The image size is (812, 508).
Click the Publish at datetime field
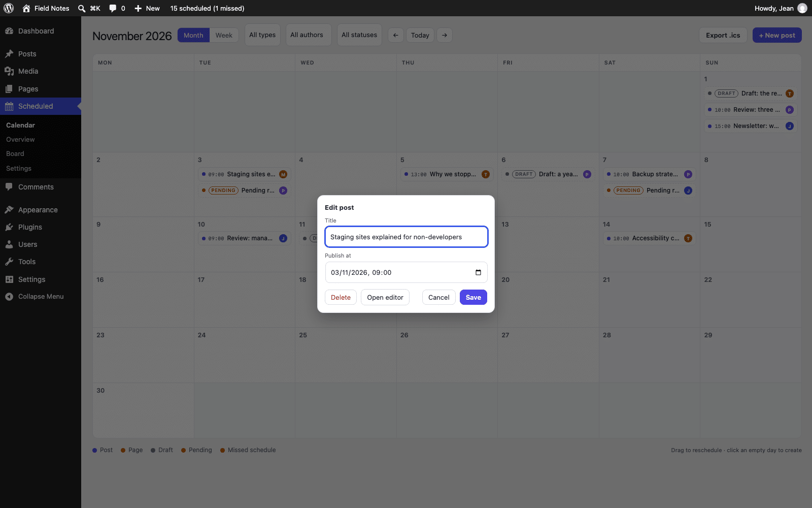tap(406, 272)
